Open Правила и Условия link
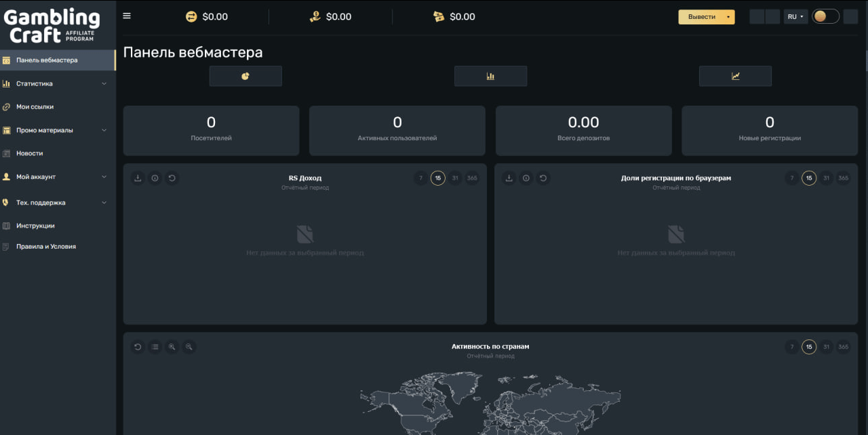This screenshot has height=435, width=868. click(46, 247)
